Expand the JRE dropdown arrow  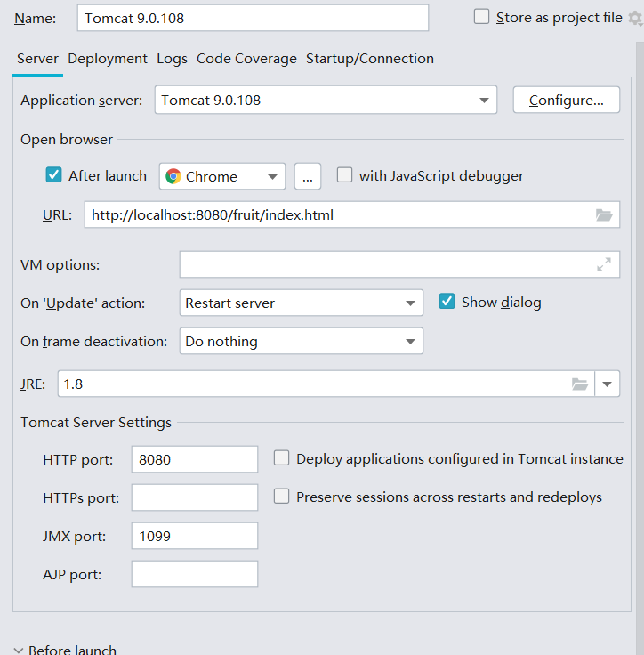coord(608,384)
